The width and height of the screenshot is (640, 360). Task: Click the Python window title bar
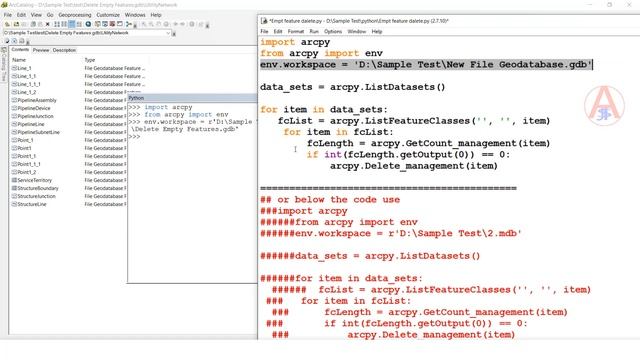[192, 98]
